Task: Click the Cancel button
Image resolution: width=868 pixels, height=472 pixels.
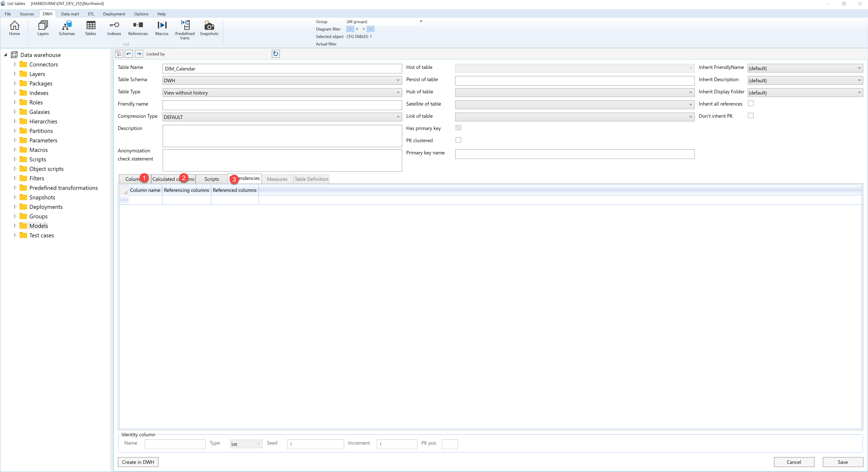Action: (x=794, y=462)
